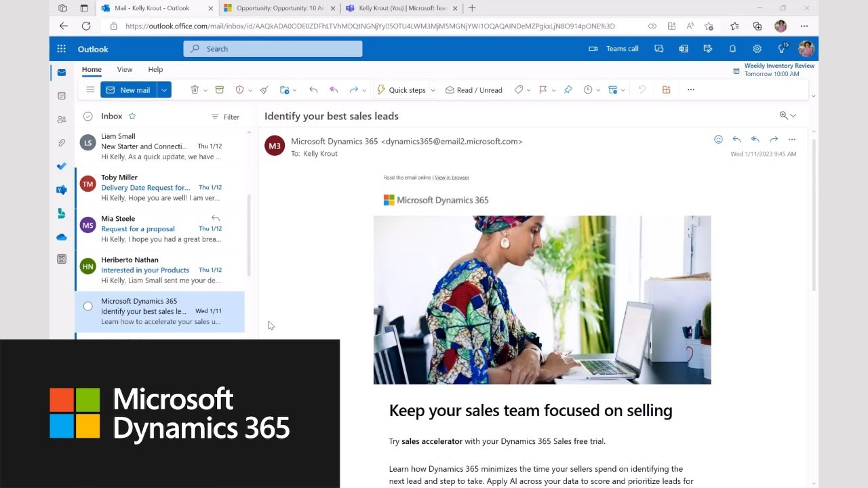Viewport: 868px width, 488px height.
Task: Open OneDrive from the left sidebar
Action: pos(62,237)
